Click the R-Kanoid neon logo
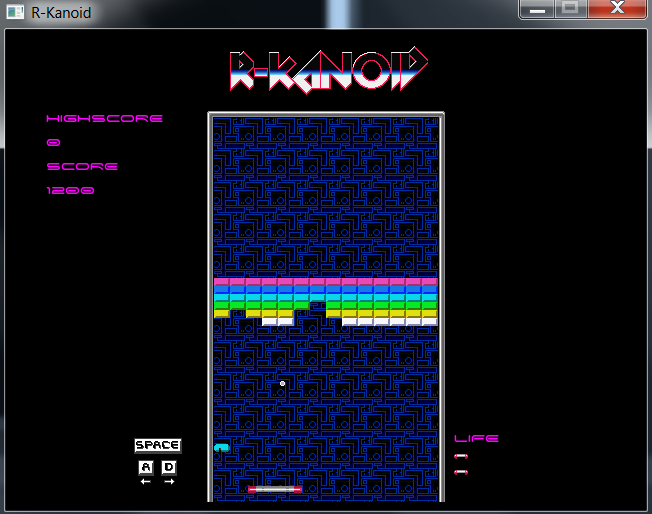The width and height of the screenshot is (652, 514). point(328,70)
